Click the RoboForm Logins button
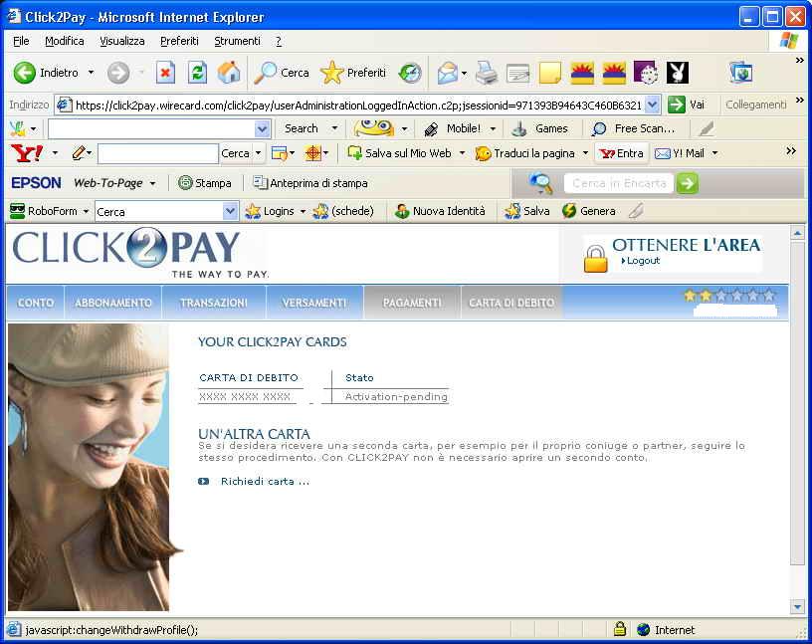The image size is (812, 644). (x=270, y=211)
